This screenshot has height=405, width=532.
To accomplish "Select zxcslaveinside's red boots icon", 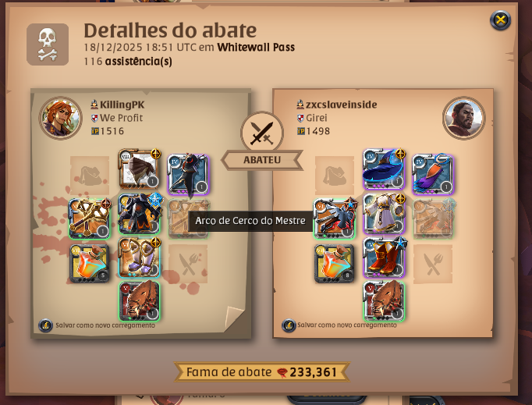I will click(x=384, y=258).
